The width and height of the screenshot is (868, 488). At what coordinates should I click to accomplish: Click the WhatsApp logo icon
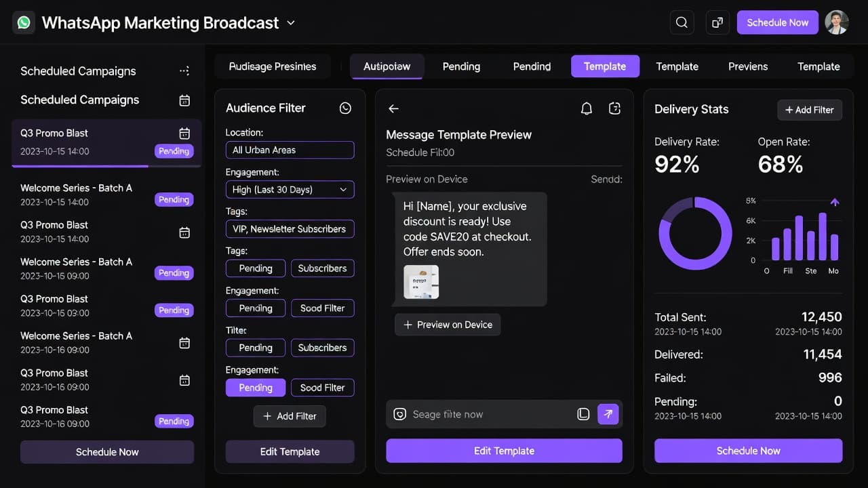coord(24,22)
